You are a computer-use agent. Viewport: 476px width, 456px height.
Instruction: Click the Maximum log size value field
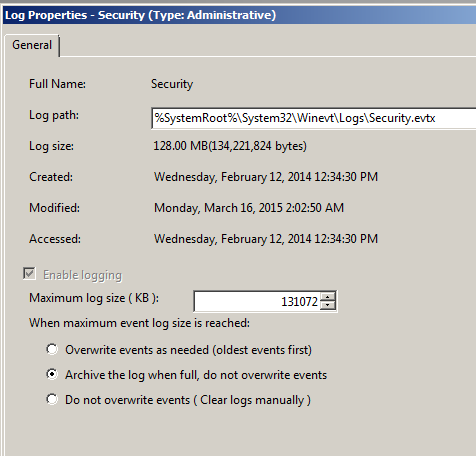tap(257, 301)
